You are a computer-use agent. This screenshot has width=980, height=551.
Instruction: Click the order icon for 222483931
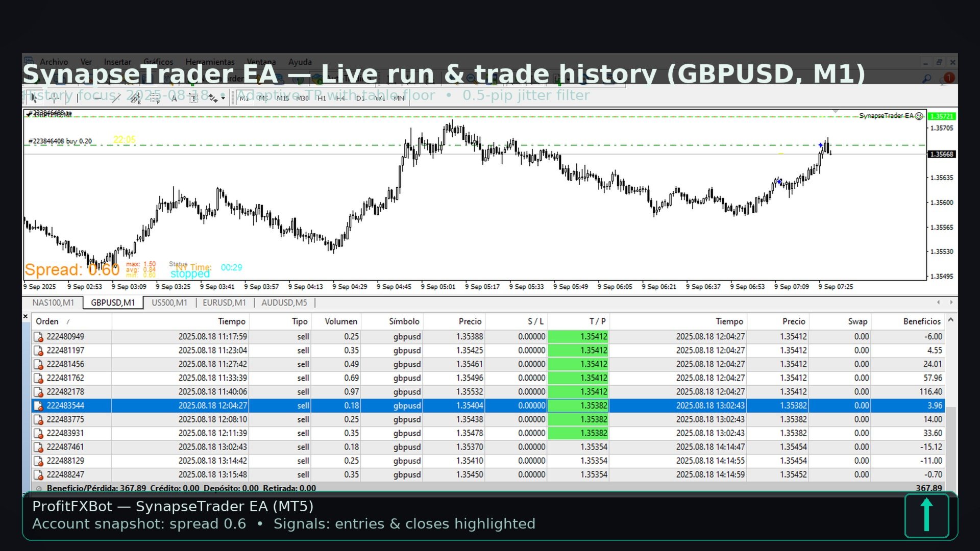(x=38, y=433)
